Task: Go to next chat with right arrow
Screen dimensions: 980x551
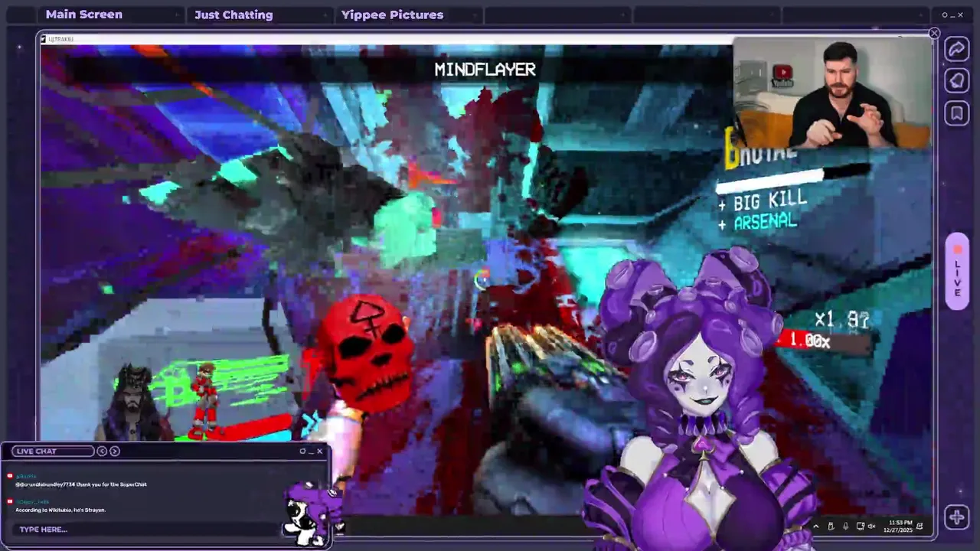Action: [115, 451]
